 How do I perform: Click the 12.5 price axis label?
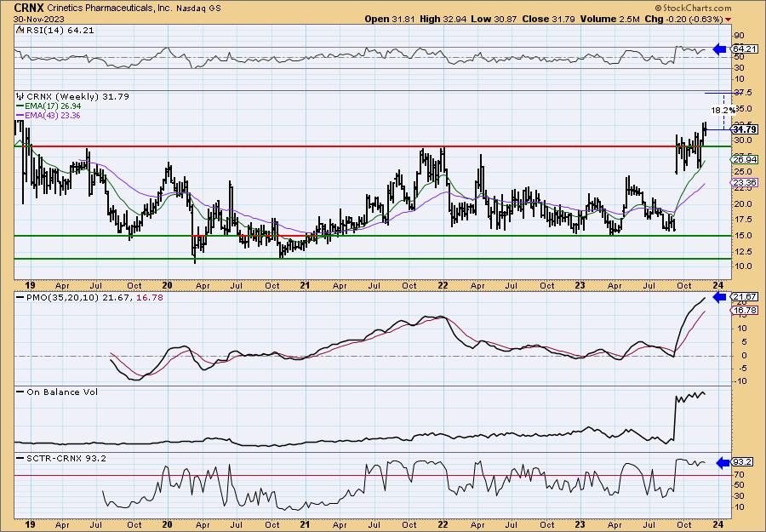(x=742, y=252)
